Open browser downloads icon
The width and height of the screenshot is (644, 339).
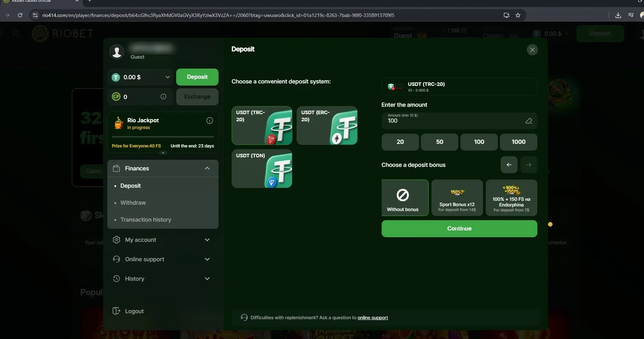pyautogui.click(x=618, y=15)
